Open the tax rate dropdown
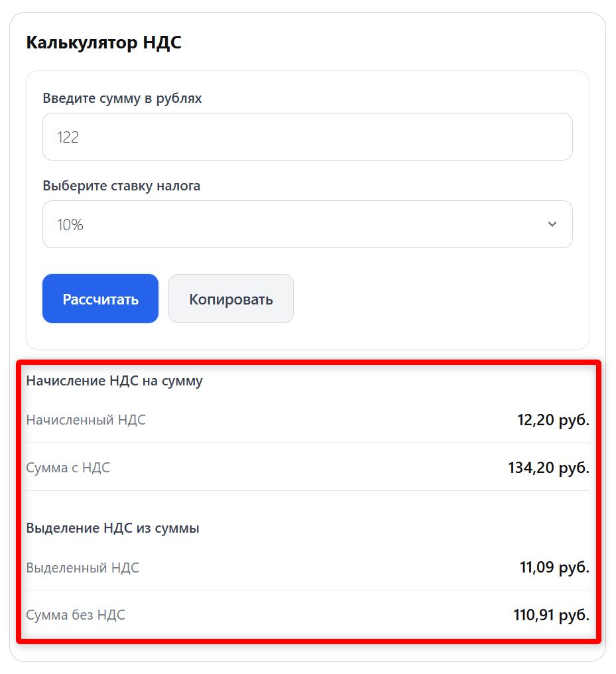 point(307,224)
